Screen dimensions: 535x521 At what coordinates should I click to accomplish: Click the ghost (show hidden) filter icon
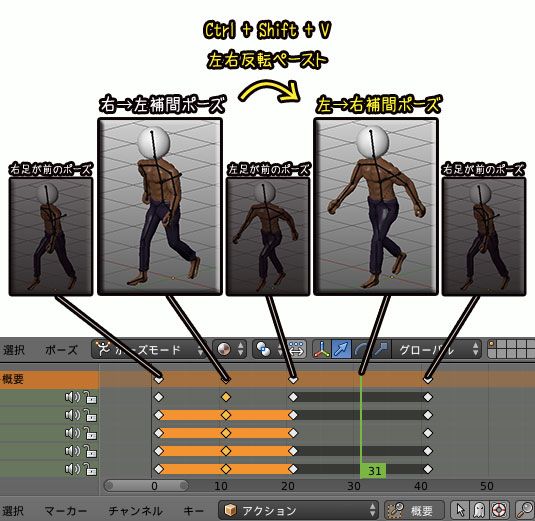pos(480,510)
